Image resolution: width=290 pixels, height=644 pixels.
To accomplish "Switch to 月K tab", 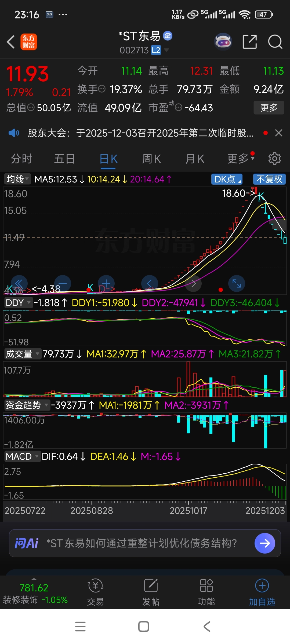I will (x=195, y=159).
